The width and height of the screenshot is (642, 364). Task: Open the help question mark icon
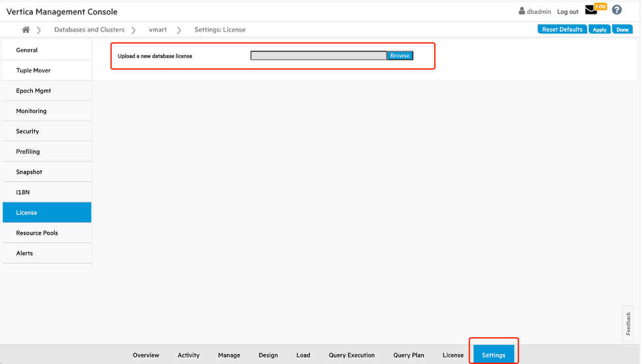[616, 10]
